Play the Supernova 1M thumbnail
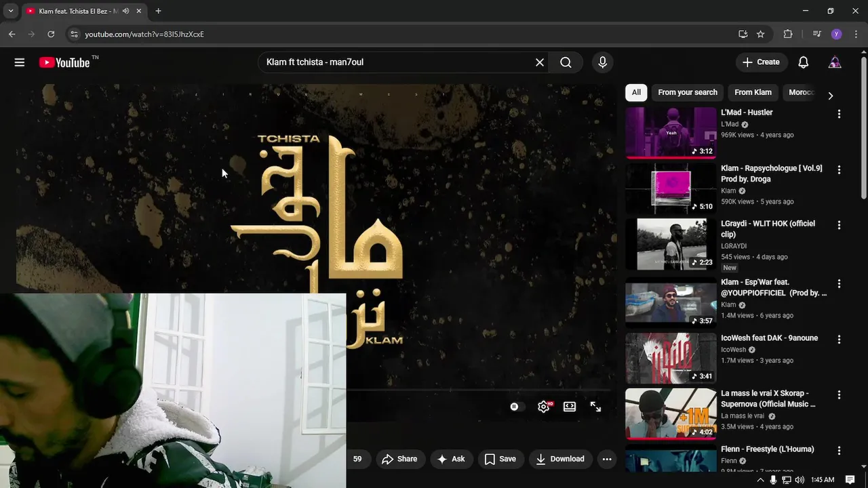The image size is (868, 488). click(x=671, y=413)
